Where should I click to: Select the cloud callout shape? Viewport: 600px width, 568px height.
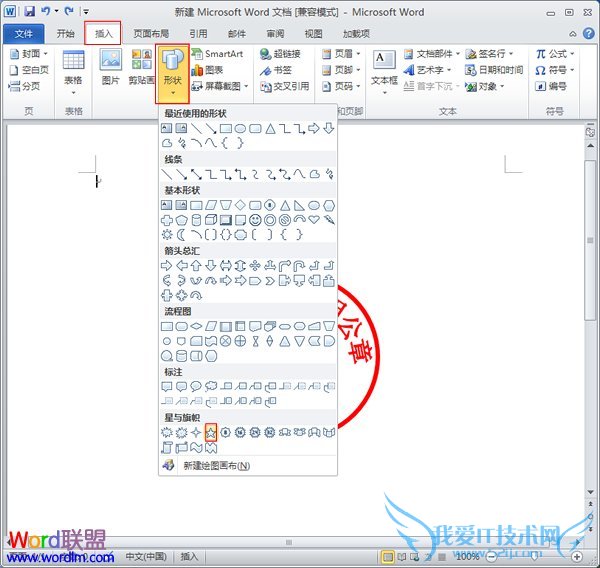tap(211, 387)
